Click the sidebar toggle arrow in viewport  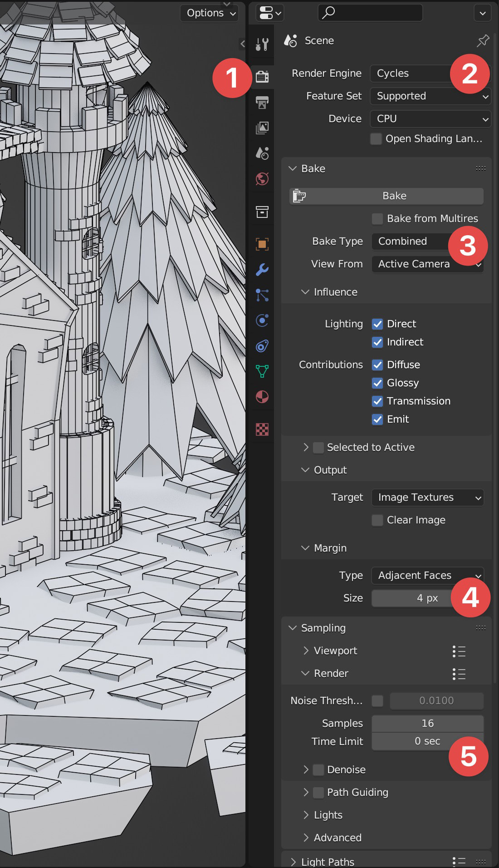[x=243, y=44]
